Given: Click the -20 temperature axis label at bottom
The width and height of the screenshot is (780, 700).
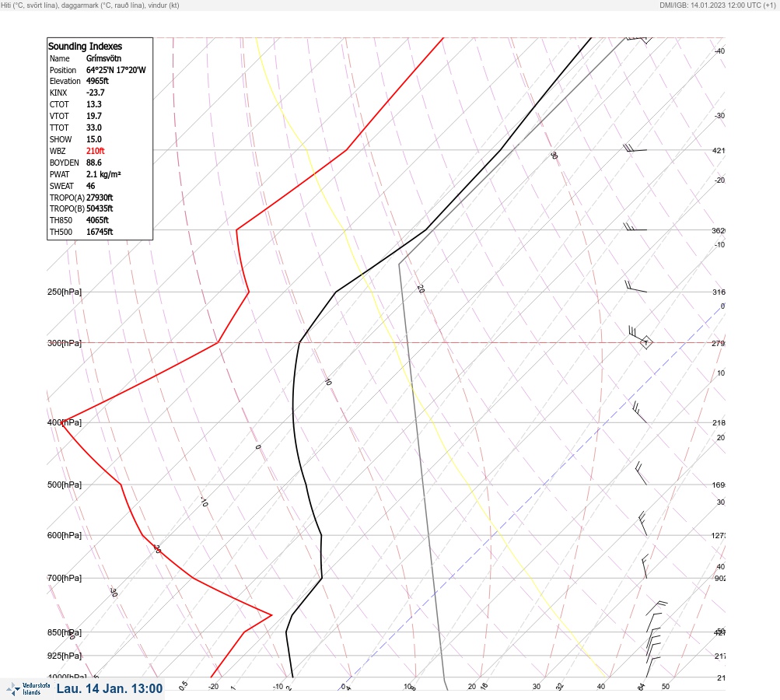Looking at the screenshot, I should tap(213, 687).
